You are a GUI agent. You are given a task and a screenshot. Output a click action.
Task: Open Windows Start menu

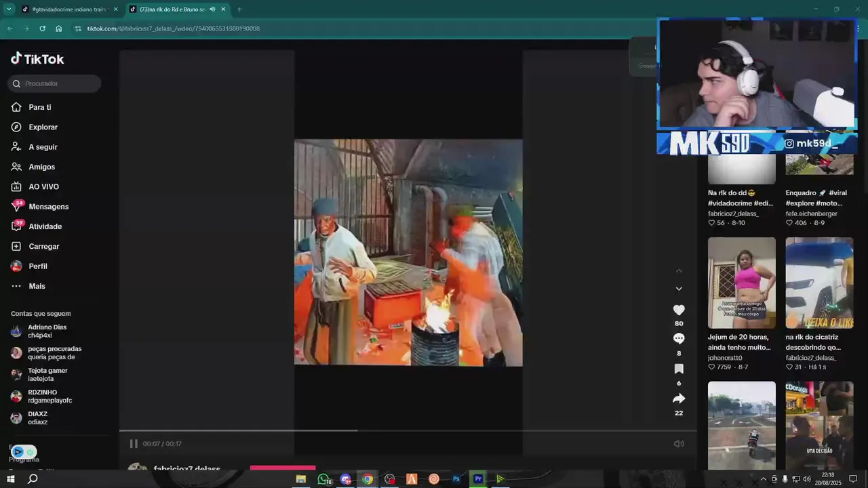[x=11, y=479]
